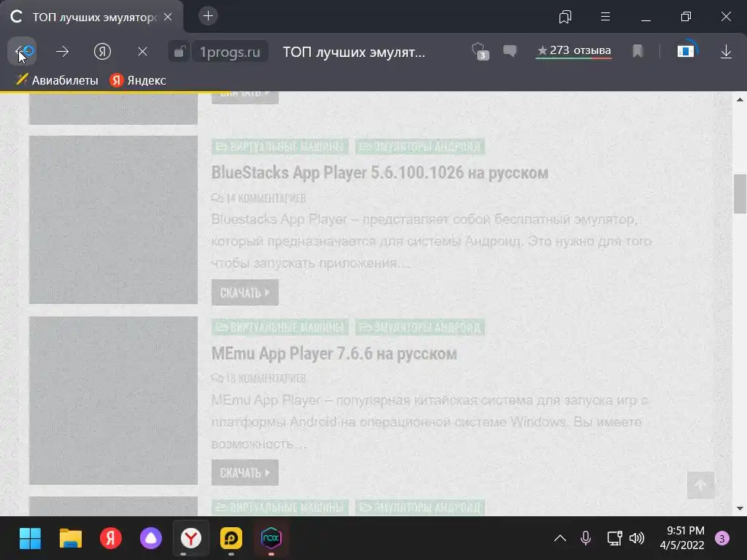Open Эмуляторы Андроид tag above BlueStacks
This screenshot has height=560, width=747.
point(420,146)
